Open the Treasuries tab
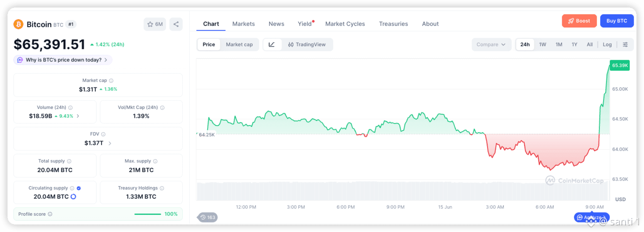The image size is (644, 232). coord(393,24)
